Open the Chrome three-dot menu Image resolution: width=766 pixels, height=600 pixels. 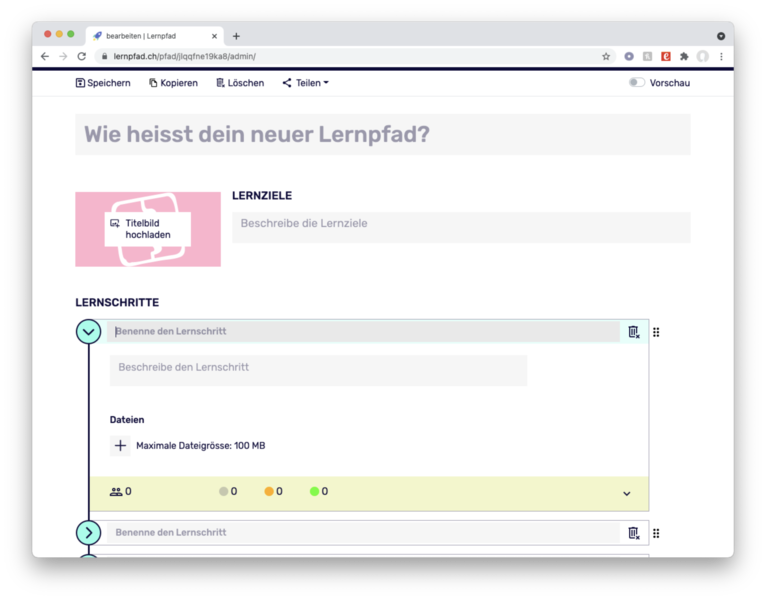click(x=721, y=57)
